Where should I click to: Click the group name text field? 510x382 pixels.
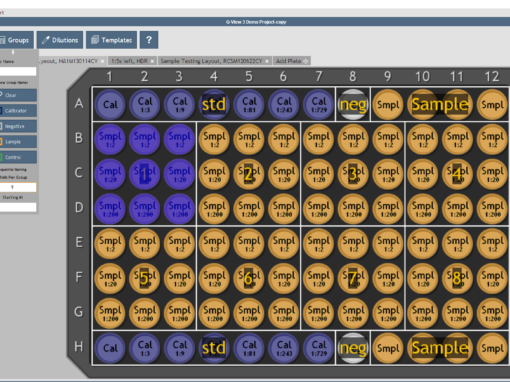click(x=18, y=71)
